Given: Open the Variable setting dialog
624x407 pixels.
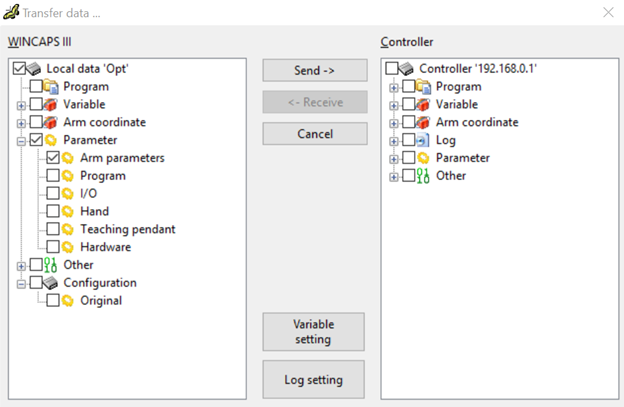Looking at the screenshot, I should (x=314, y=332).
